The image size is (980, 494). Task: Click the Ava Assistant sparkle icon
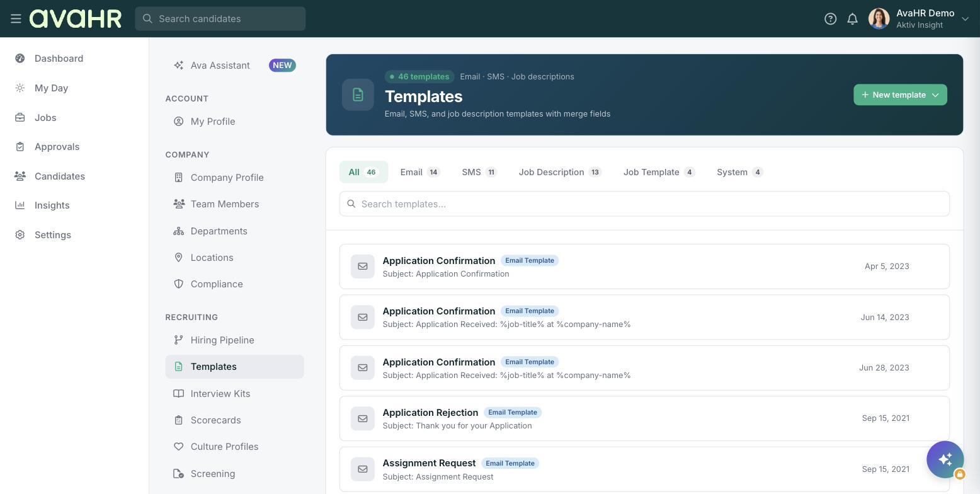click(x=179, y=66)
